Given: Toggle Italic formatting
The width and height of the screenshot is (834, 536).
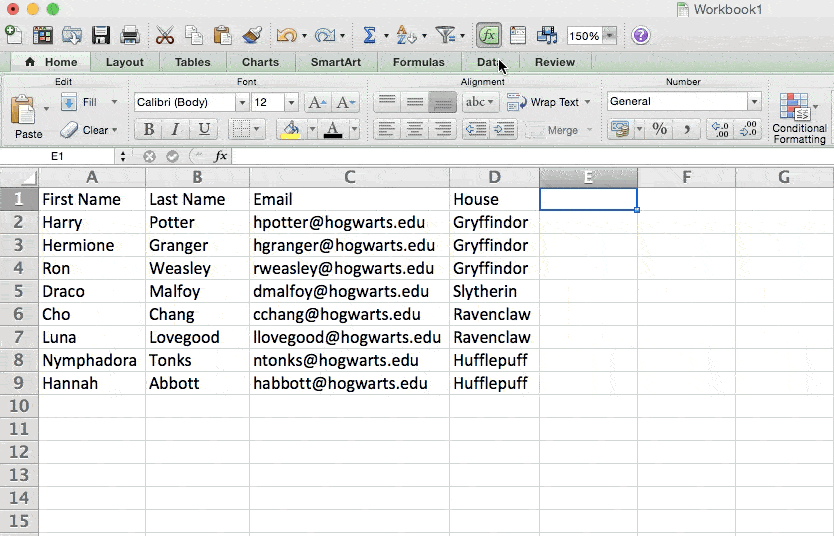Looking at the screenshot, I should pos(176,129).
